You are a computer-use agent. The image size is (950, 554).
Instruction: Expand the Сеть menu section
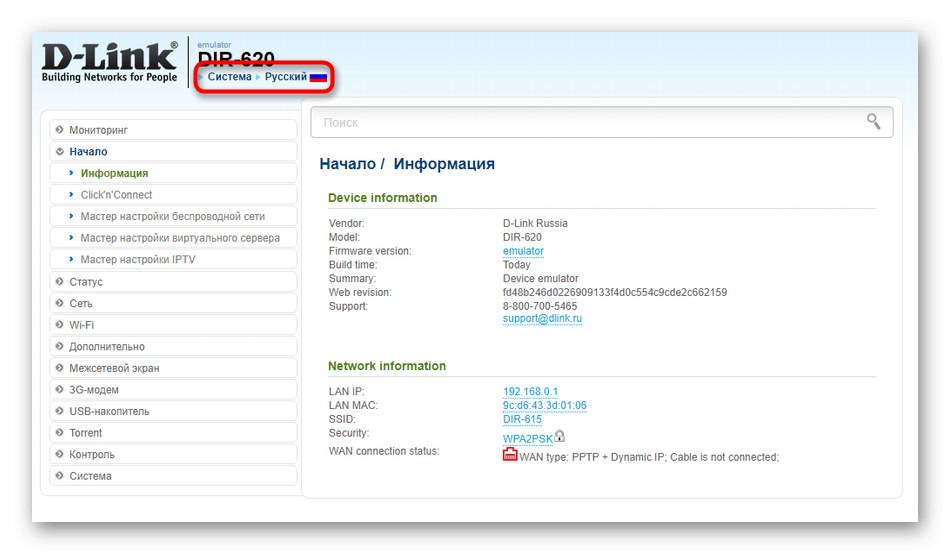coord(173,303)
